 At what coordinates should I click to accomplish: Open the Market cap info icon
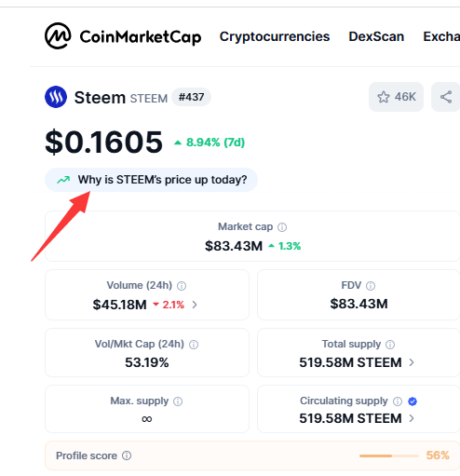click(282, 227)
